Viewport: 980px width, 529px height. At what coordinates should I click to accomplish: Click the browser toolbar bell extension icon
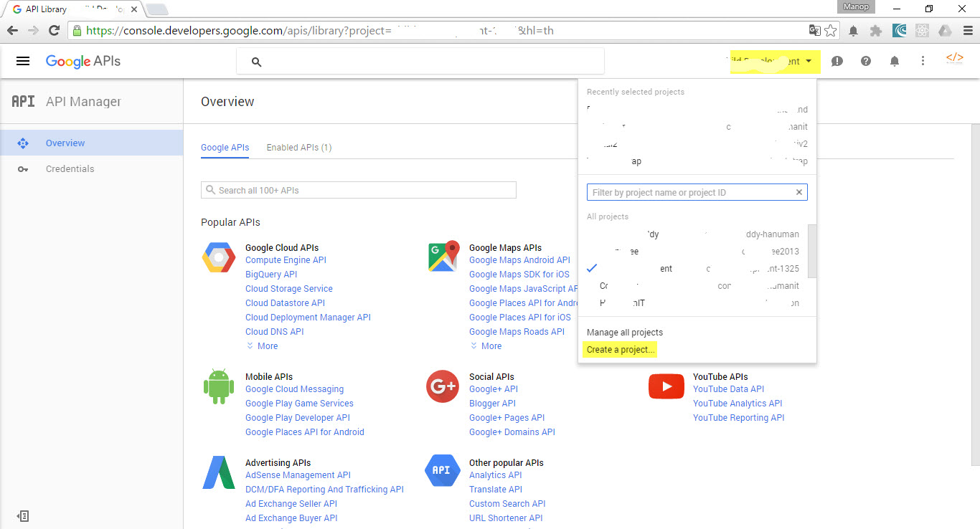(853, 31)
